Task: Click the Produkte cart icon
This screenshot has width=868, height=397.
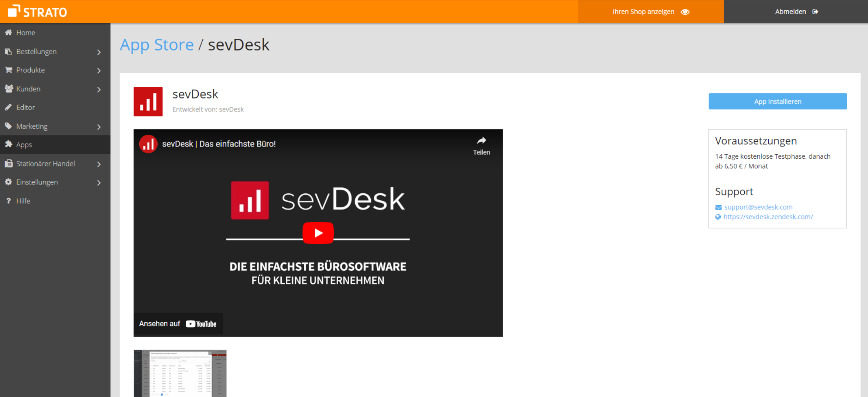Action: pos(8,70)
